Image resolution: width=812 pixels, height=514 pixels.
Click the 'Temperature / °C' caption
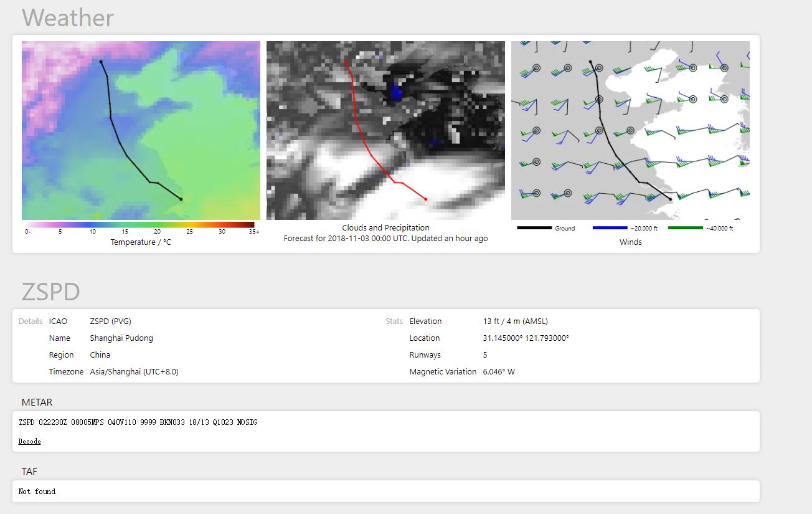(141, 242)
